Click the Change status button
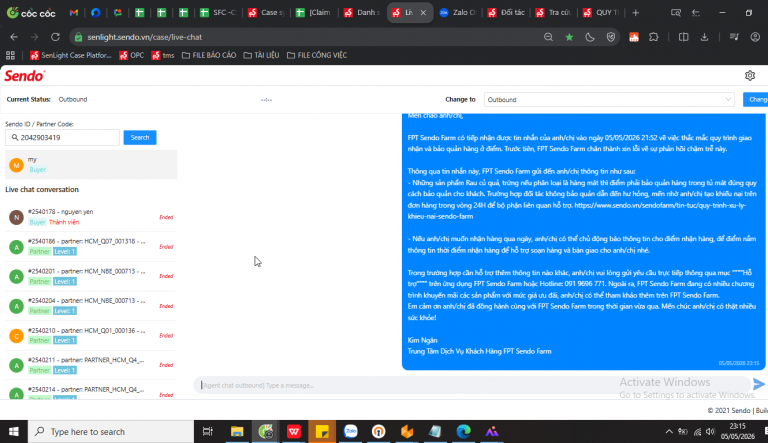The width and height of the screenshot is (768, 443). (x=755, y=99)
